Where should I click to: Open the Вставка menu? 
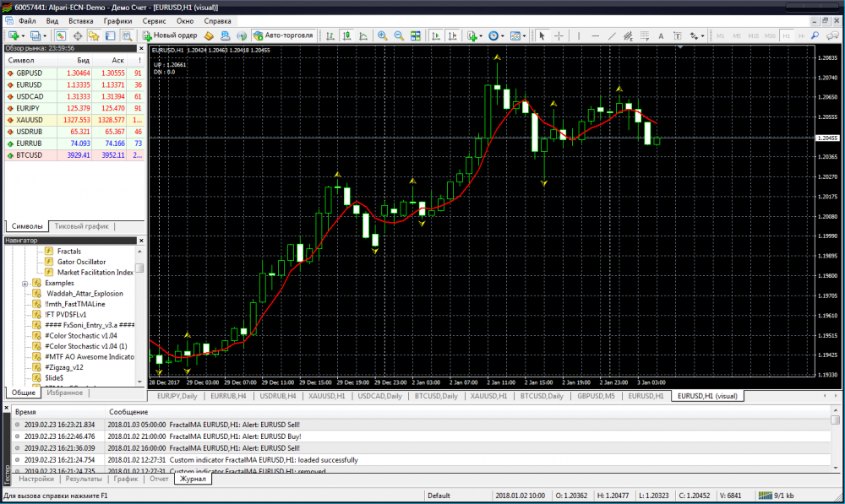click(x=81, y=21)
